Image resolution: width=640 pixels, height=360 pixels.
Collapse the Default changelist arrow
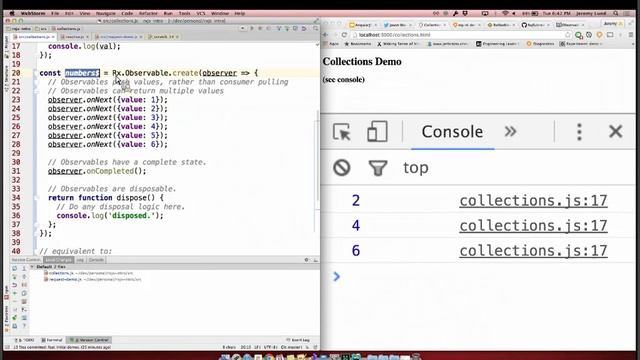tap(32, 267)
